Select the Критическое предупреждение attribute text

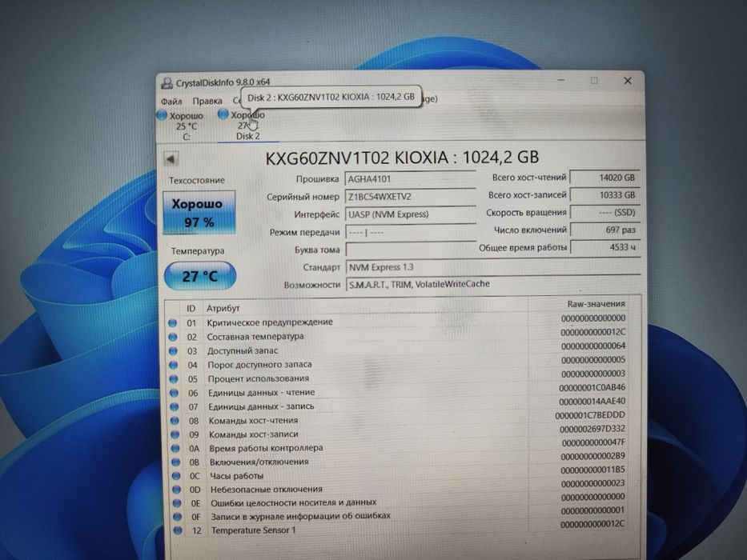pos(270,322)
